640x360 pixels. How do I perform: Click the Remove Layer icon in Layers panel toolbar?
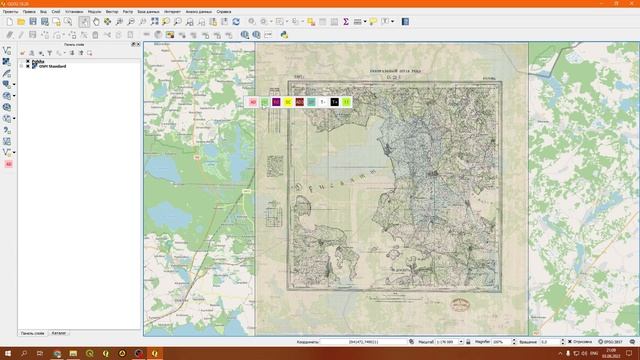tap(89, 53)
